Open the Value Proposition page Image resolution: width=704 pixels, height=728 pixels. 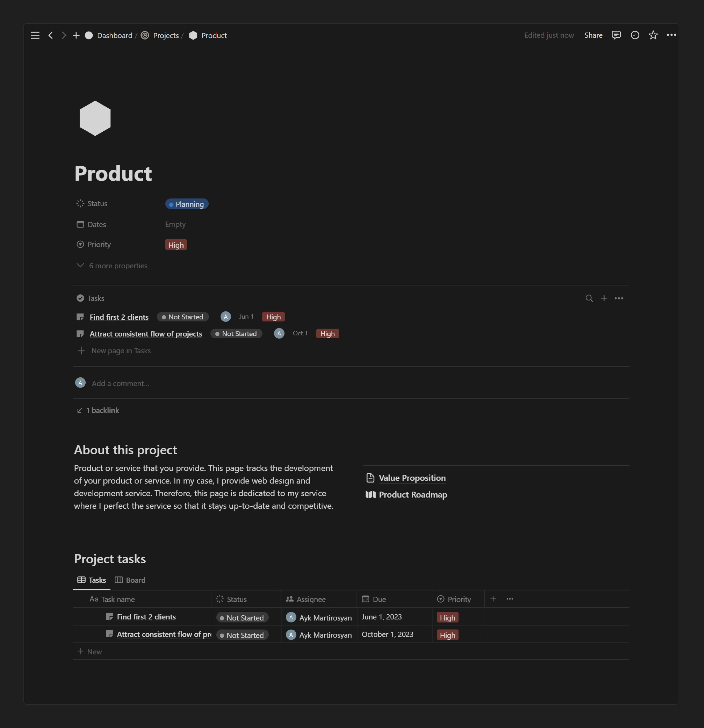click(x=412, y=478)
